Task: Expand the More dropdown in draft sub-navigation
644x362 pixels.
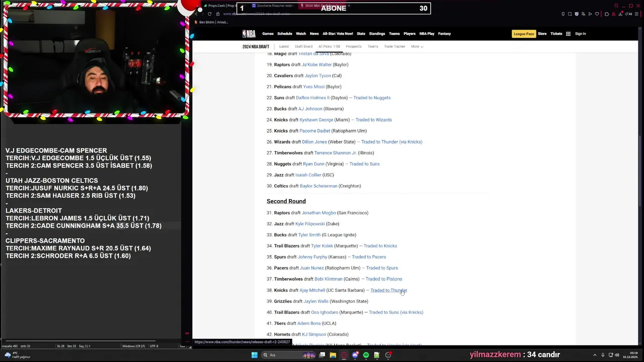Action: [x=417, y=46]
